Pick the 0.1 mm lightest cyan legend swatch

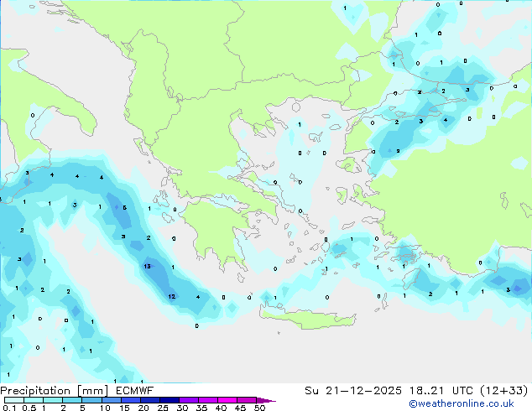(x=14, y=400)
